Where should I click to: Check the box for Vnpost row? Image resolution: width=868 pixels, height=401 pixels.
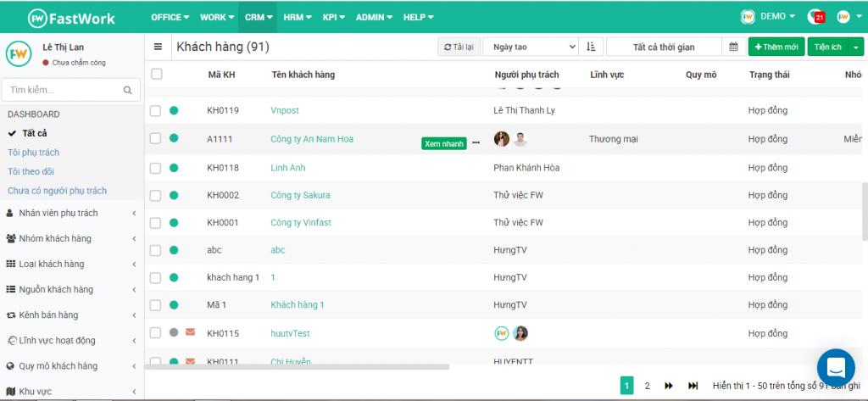click(x=155, y=110)
